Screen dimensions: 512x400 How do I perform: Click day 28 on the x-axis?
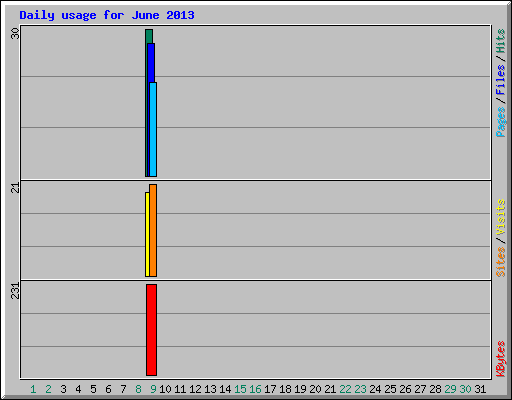tap(435, 389)
